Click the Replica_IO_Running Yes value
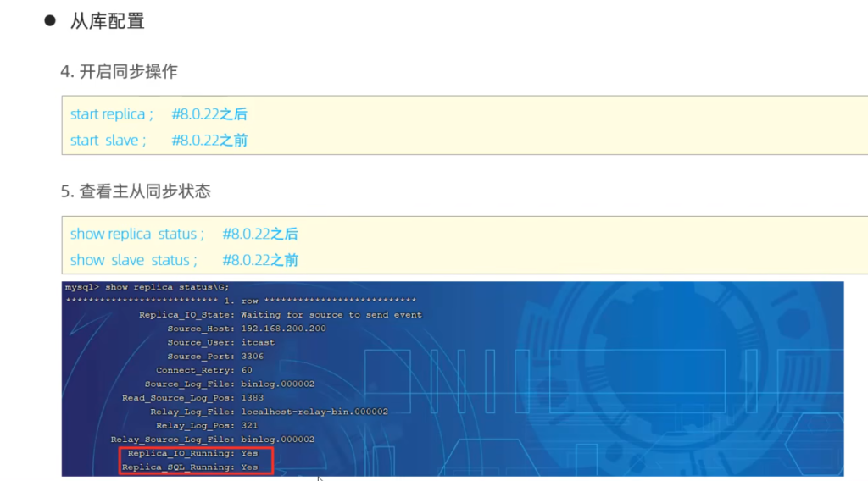Viewport: 868px width, 481px height. [249, 454]
